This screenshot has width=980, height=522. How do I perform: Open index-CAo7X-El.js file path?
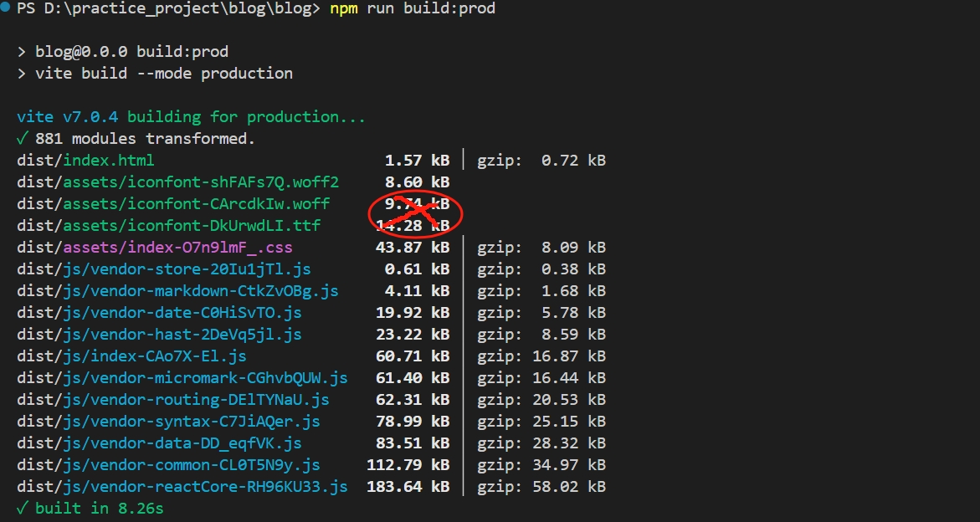pos(131,356)
